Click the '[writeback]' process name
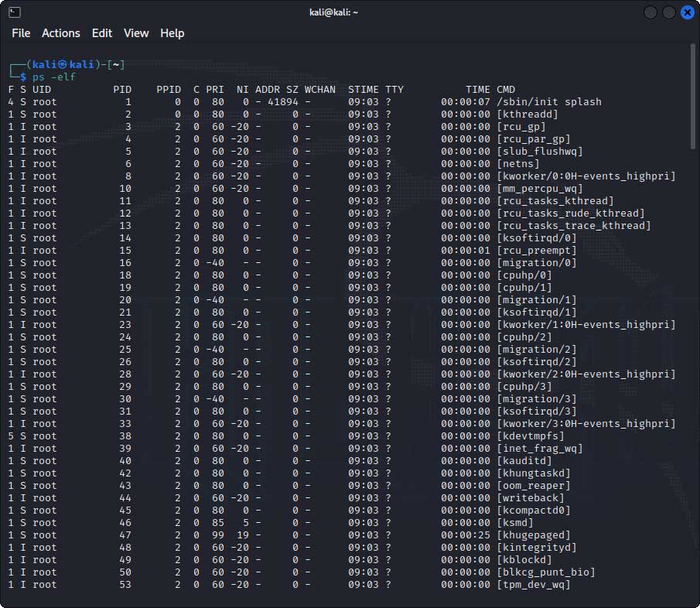 pyautogui.click(x=531, y=498)
